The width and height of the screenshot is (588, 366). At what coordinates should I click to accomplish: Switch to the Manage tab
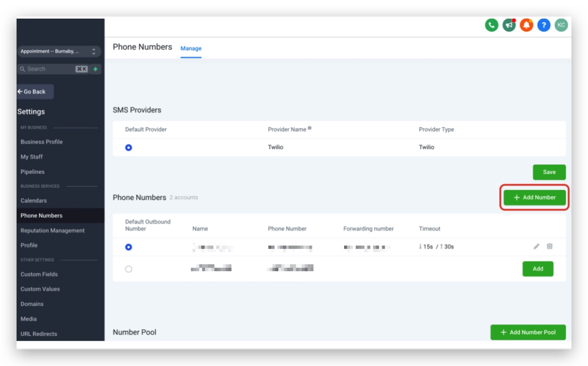coord(191,48)
